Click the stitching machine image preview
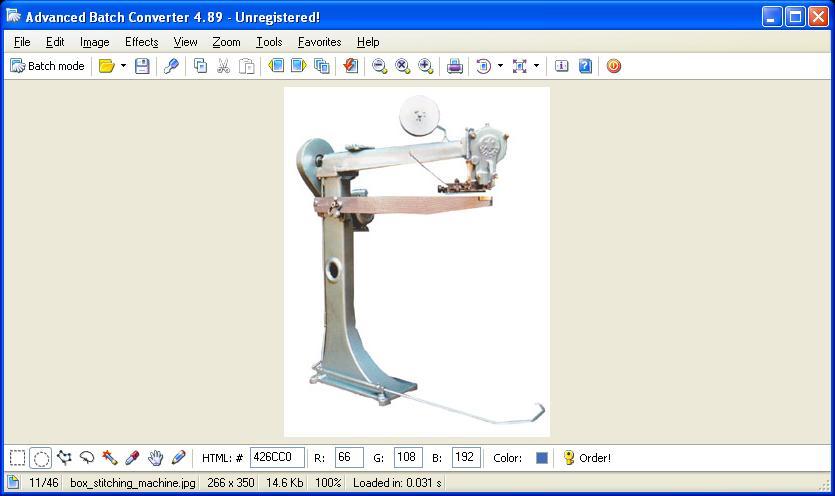 click(x=417, y=262)
